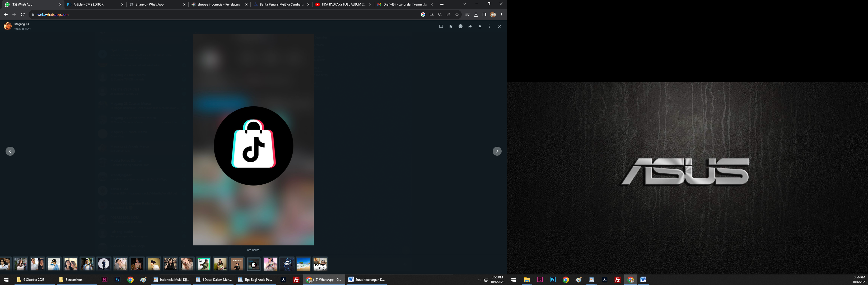This screenshot has width=868, height=285.
Task: Open FileZilla on the WhatsApp monitor taskbar
Action: coord(297,280)
